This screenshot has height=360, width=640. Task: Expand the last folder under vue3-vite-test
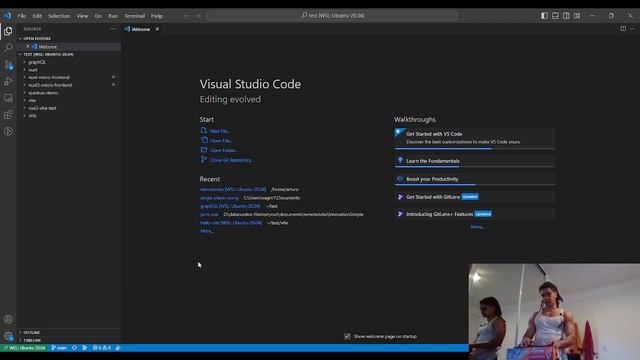[32, 116]
